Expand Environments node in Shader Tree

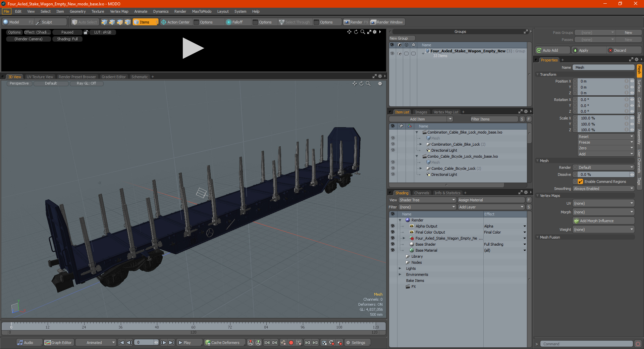coord(400,275)
